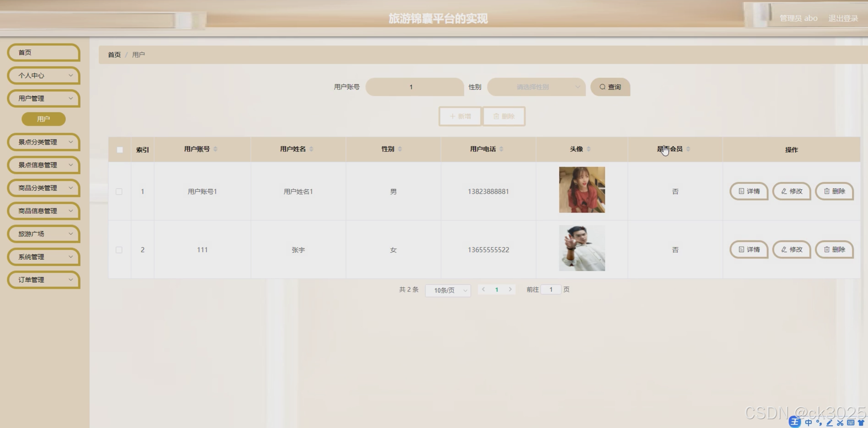Click sort icon on 用户姓名 column
Screen dimensions: 868x428
(x=311, y=149)
